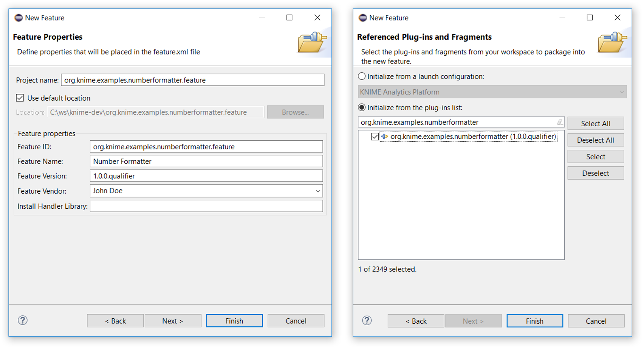Viewport: 644px width, 349px height.
Task: Select Initialize from the plug-ins list
Action: [362, 107]
